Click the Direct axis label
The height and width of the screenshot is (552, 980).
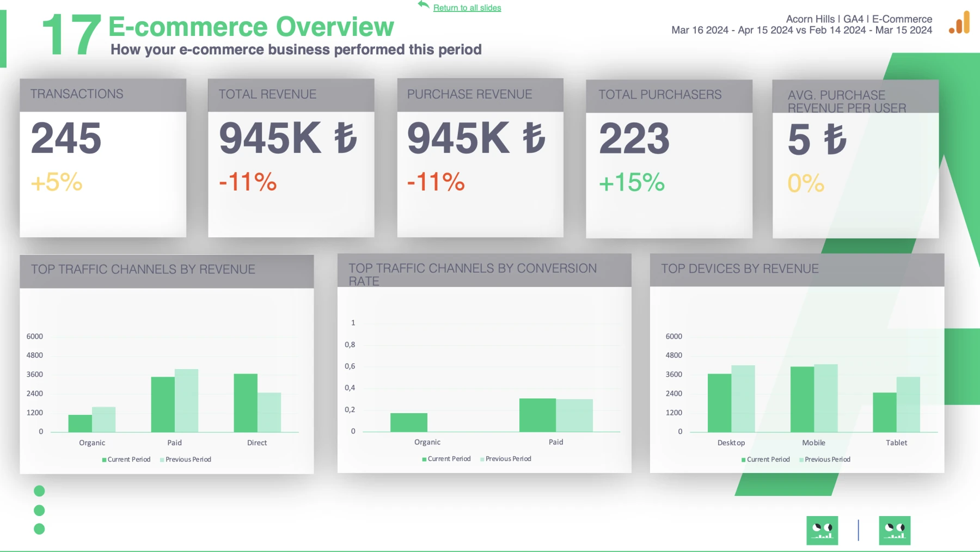click(x=257, y=443)
